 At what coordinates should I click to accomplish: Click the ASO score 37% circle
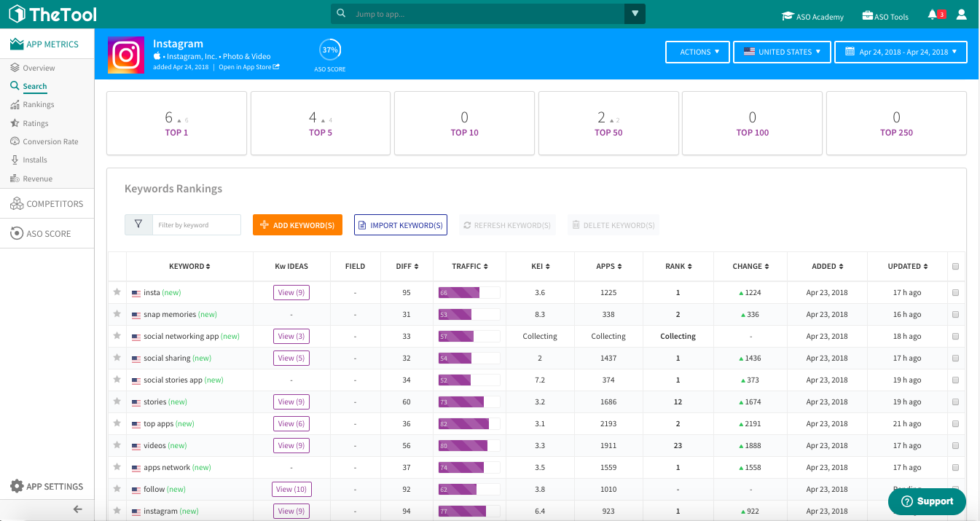pos(330,50)
